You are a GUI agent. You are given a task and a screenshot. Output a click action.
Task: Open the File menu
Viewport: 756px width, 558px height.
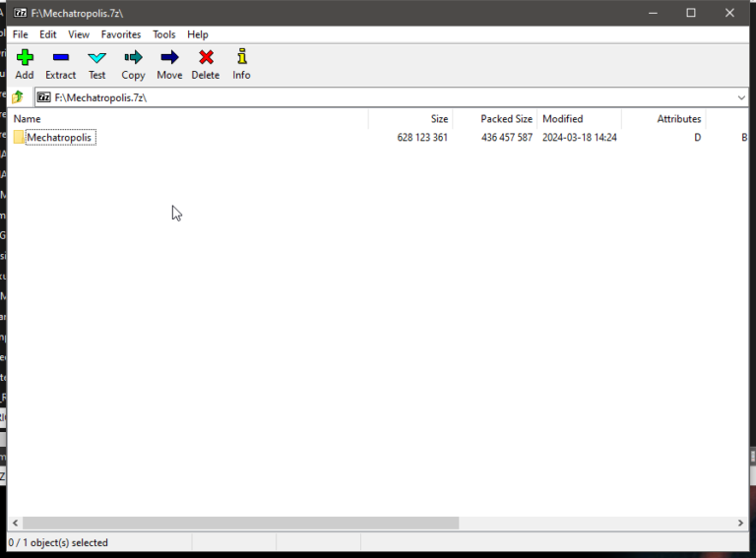pyautogui.click(x=21, y=34)
